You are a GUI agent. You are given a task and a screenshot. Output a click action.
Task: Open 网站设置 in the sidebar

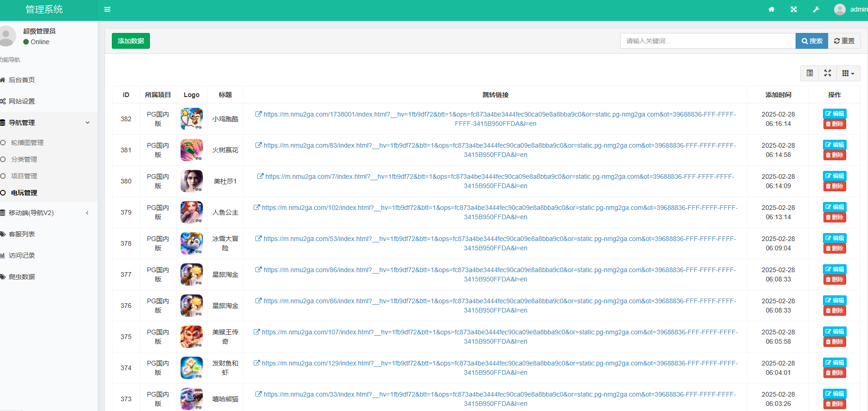pyautogui.click(x=22, y=101)
